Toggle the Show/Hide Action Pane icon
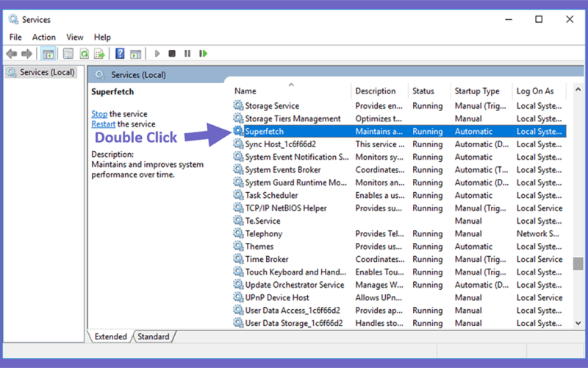 (135, 54)
